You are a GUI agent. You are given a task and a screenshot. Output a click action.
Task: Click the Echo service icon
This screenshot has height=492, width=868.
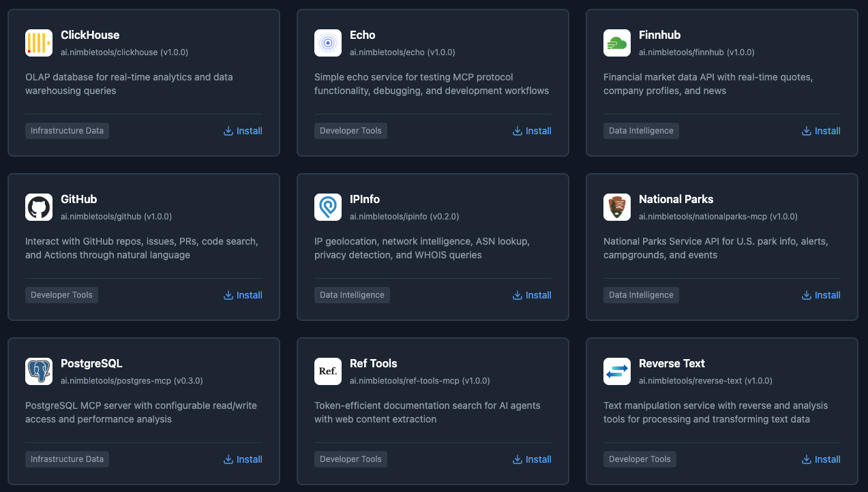coord(327,42)
